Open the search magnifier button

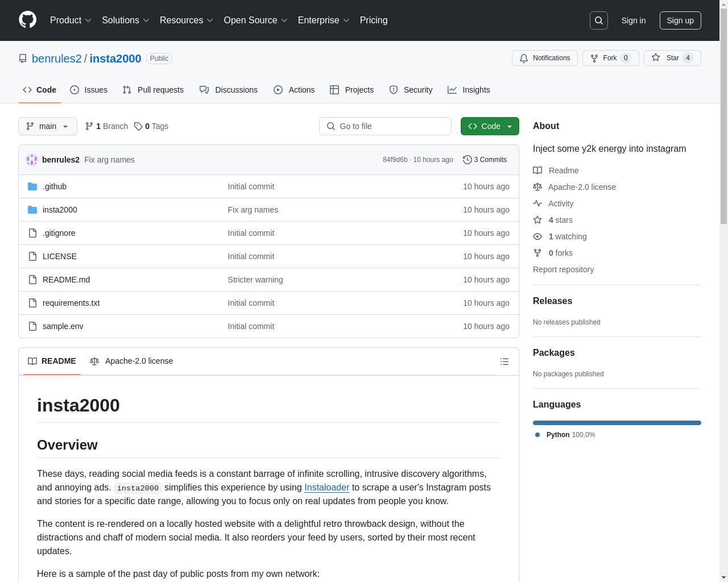coord(599,20)
